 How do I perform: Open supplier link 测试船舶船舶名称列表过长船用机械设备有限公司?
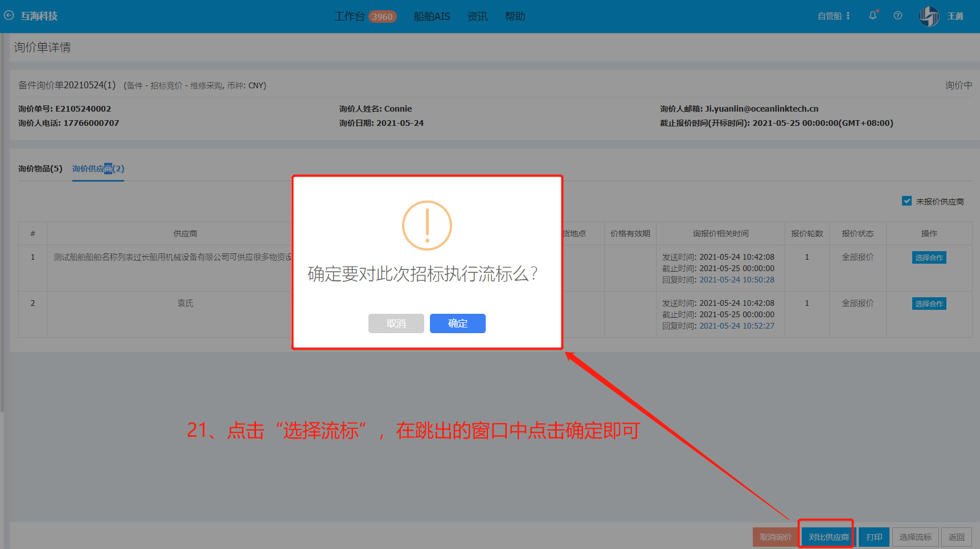173,257
